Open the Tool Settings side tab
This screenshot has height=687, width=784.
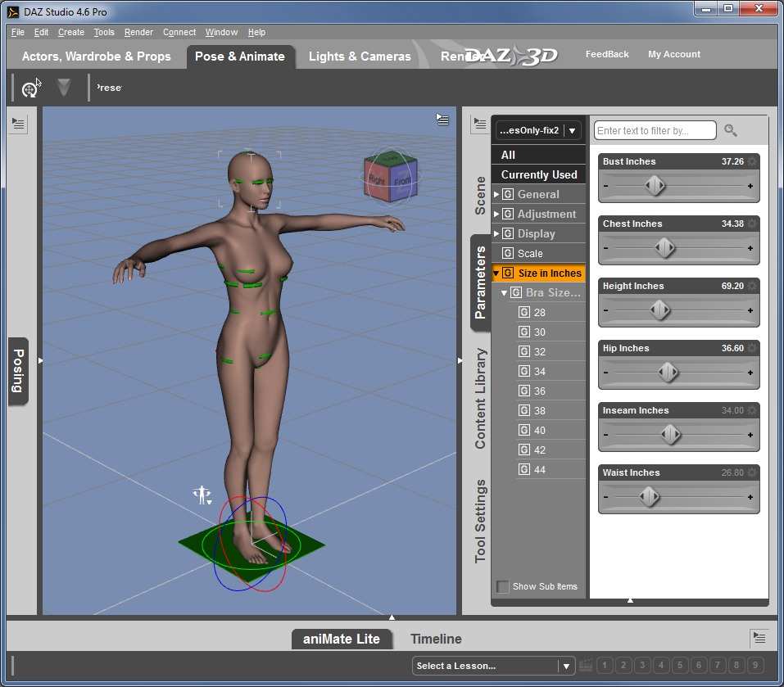pyautogui.click(x=480, y=521)
